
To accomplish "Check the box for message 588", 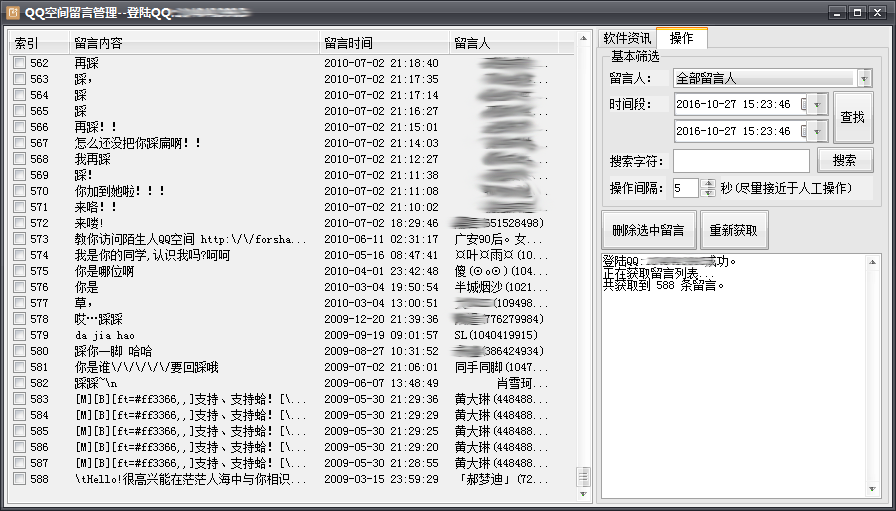I will click(20, 478).
